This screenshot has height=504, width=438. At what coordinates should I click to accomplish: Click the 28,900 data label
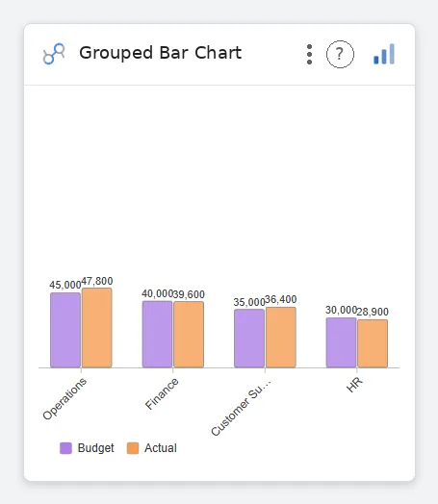point(373,312)
